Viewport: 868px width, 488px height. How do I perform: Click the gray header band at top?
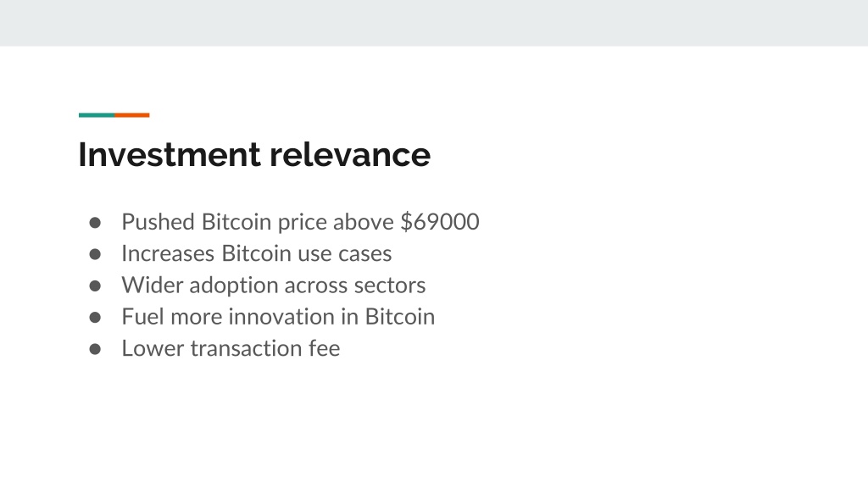[434, 23]
